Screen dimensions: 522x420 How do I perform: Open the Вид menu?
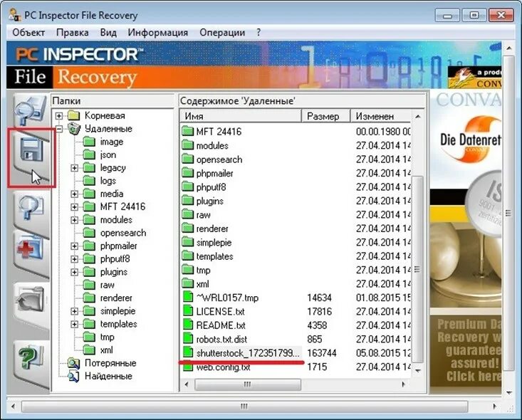click(108, 33)
